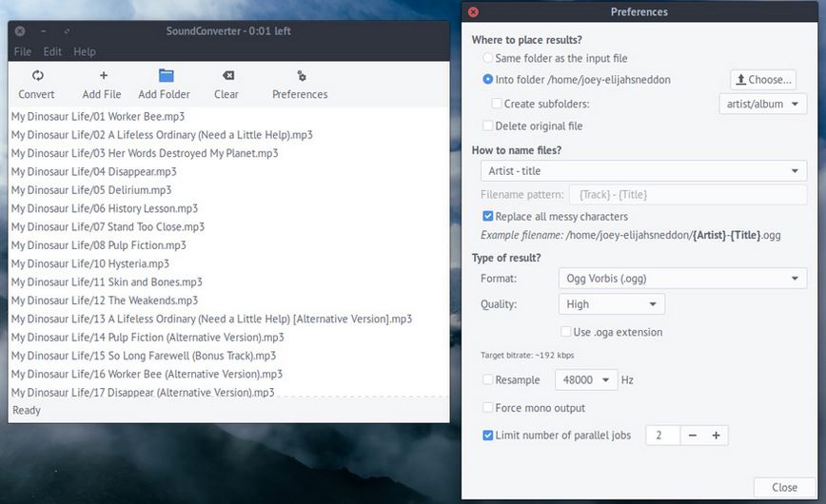Decrease parallel jobs with minus button
Screen dimensions: 826x504
693,436
